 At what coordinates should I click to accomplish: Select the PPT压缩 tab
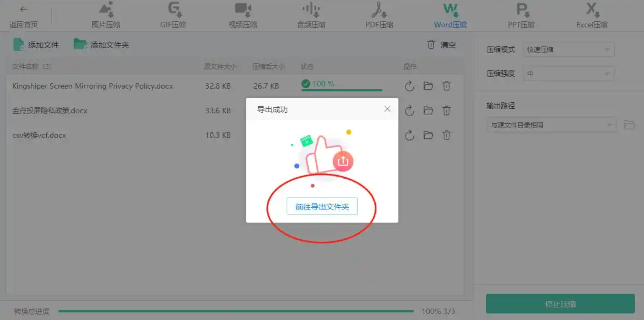click(521, 15)
